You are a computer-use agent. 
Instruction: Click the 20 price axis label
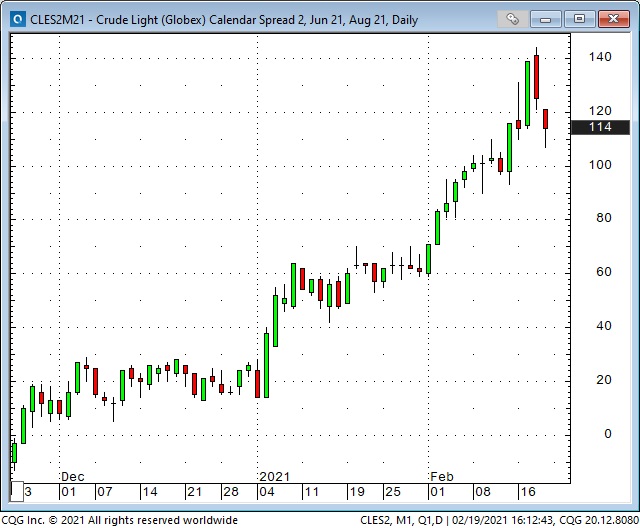point(604,380)
